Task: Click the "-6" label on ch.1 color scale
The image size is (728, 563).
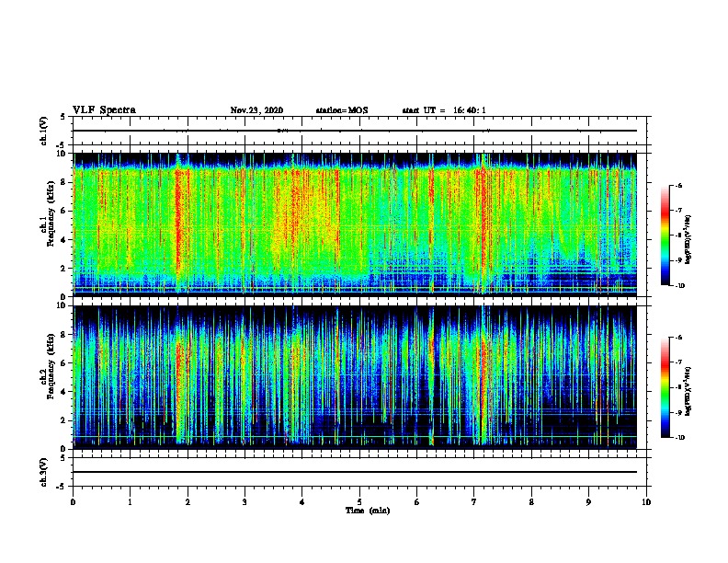Action: point(678,186)
